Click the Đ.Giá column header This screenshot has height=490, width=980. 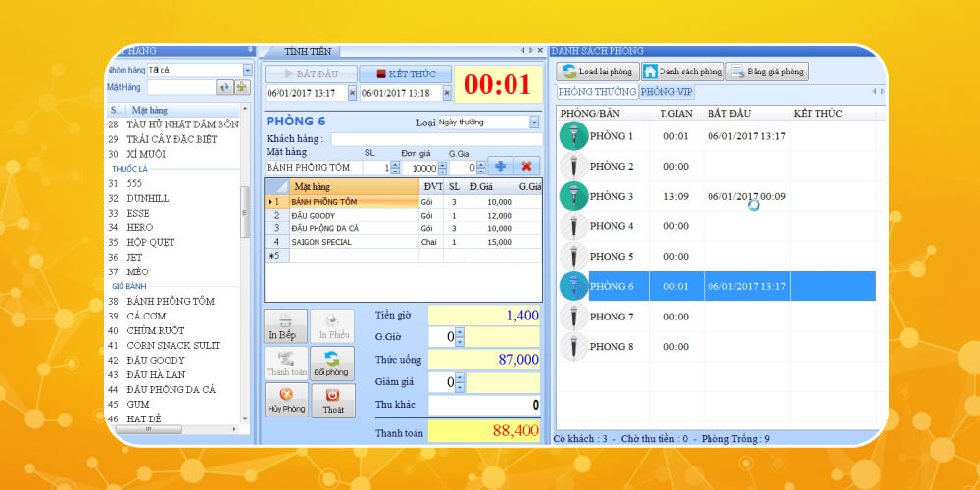tap(490, 186)
